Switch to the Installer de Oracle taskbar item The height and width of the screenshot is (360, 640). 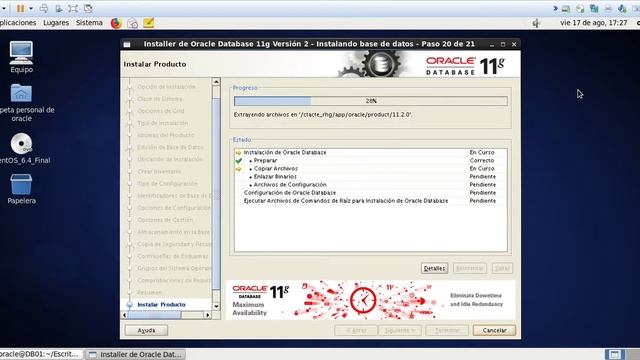tap(136, 354)
